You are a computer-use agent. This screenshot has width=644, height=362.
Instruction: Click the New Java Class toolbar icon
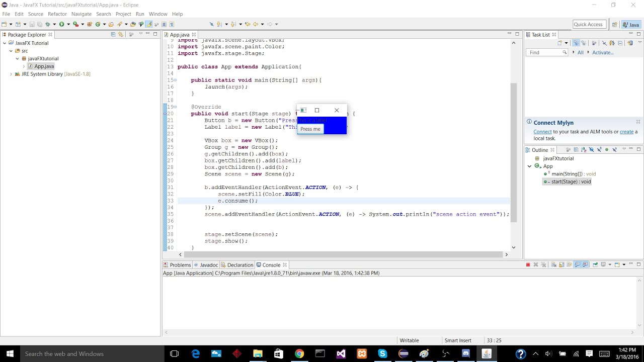[x=98, y=24]
